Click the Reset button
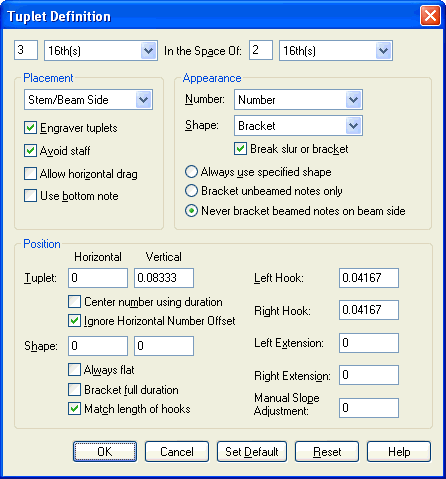This screenshot has height=479, width=446. (327, 452)
